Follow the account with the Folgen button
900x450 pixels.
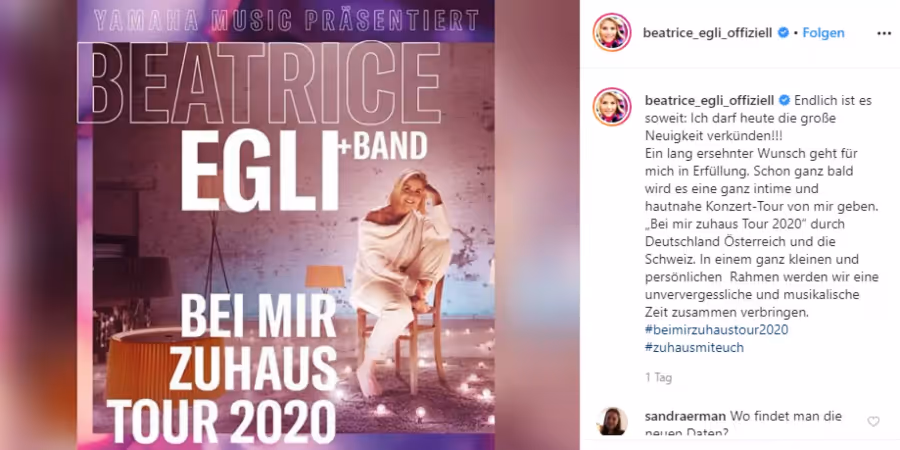tap(823, 33)
